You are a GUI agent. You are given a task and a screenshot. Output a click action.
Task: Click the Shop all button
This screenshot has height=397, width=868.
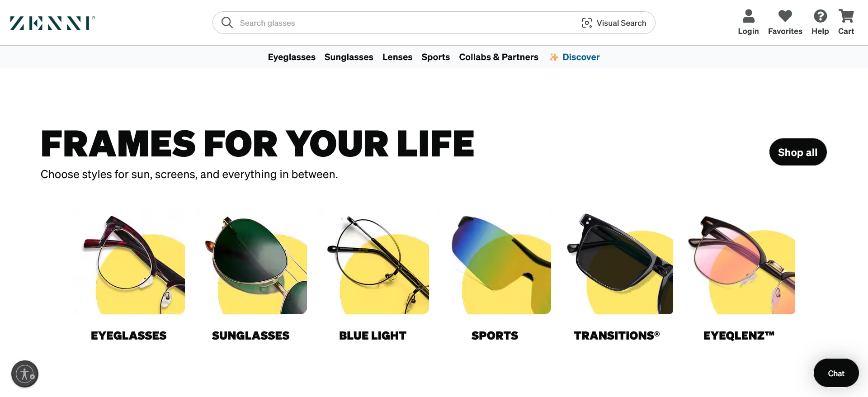pyautogui.click(x=798, y=152)
